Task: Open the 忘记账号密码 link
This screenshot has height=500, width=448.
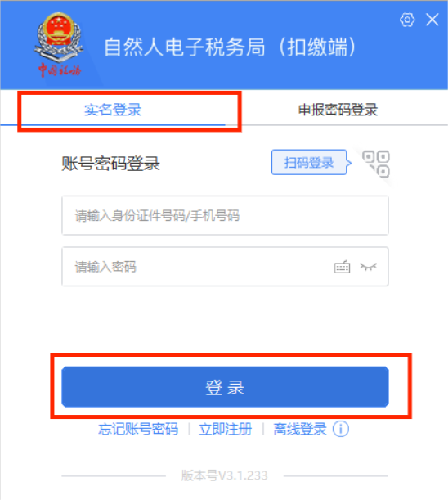Action: [138, 429]
